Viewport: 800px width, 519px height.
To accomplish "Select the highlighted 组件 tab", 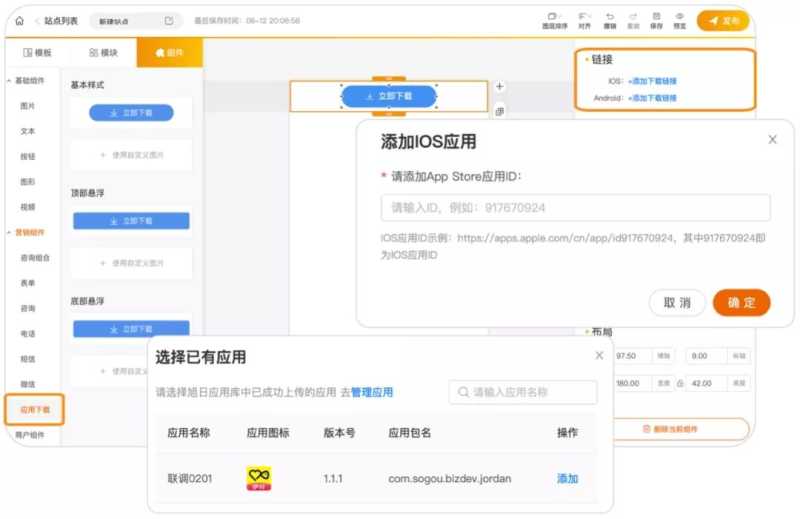I will 169,53.
